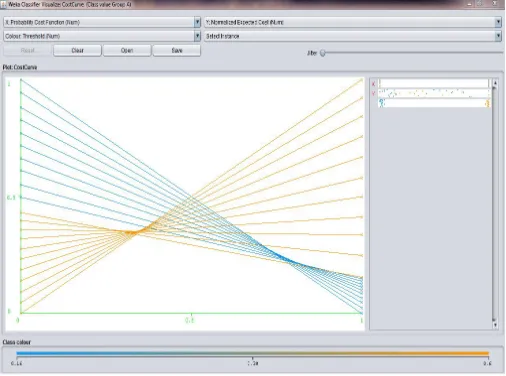Click the middle tick value under the colour bar

point(253,363)
